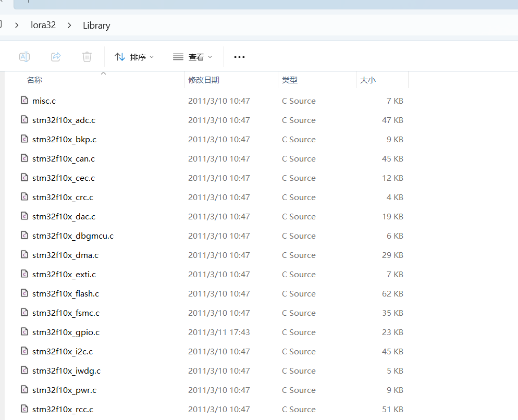Open the 排序 sort dropdown

pos(134,57)
